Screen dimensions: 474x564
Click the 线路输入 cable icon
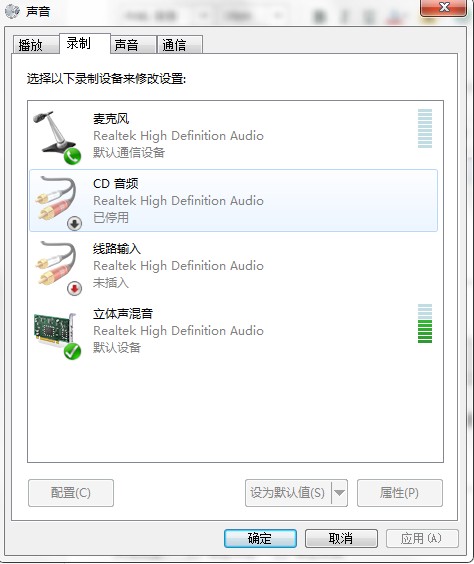[56, 263]
